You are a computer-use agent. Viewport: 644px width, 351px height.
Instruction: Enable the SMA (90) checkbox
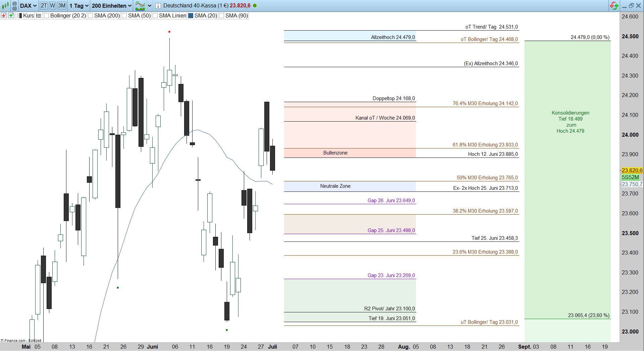[222, 15]
